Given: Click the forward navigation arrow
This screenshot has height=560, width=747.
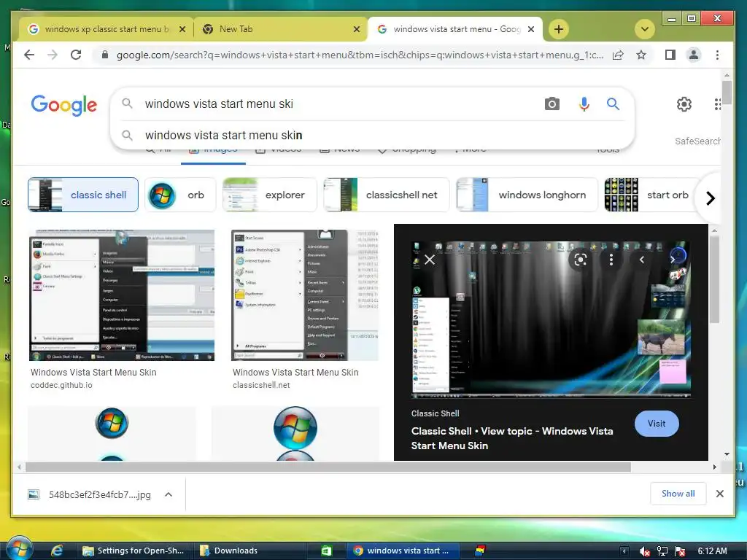Looking at the screenshot, I should 53,55.
